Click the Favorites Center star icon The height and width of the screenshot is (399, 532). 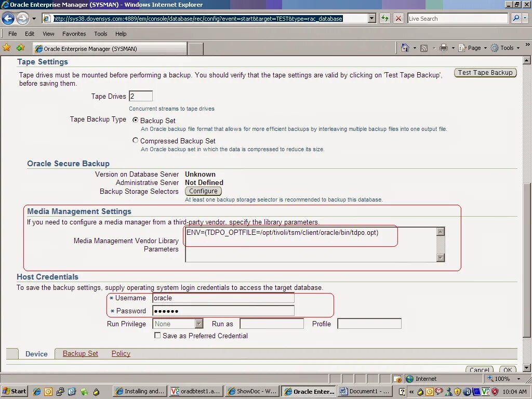coord(6,48)
